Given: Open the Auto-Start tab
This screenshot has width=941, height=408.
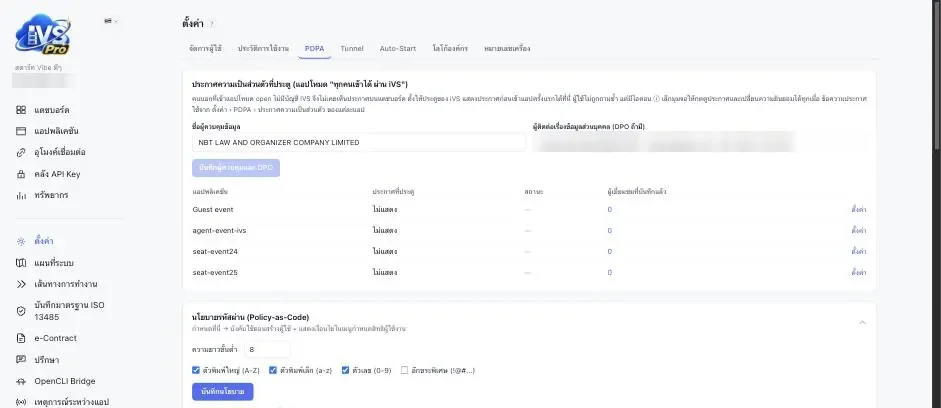Looking at the screenshot, I should pyautogui.click(x=397, y=48).
